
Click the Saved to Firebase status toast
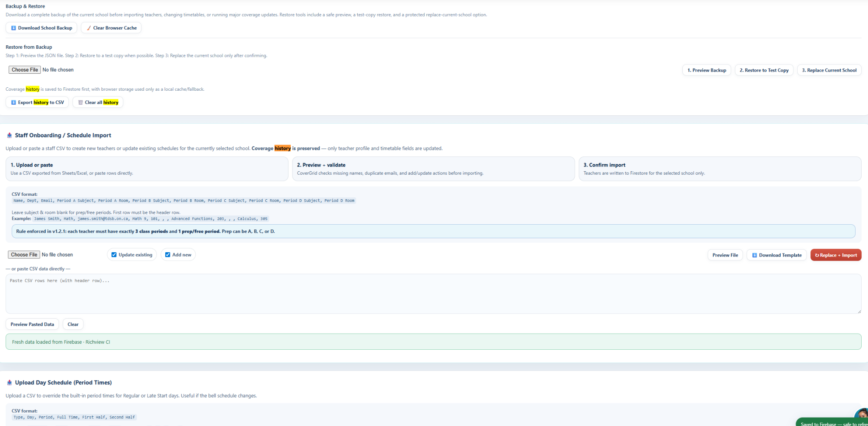832,423
